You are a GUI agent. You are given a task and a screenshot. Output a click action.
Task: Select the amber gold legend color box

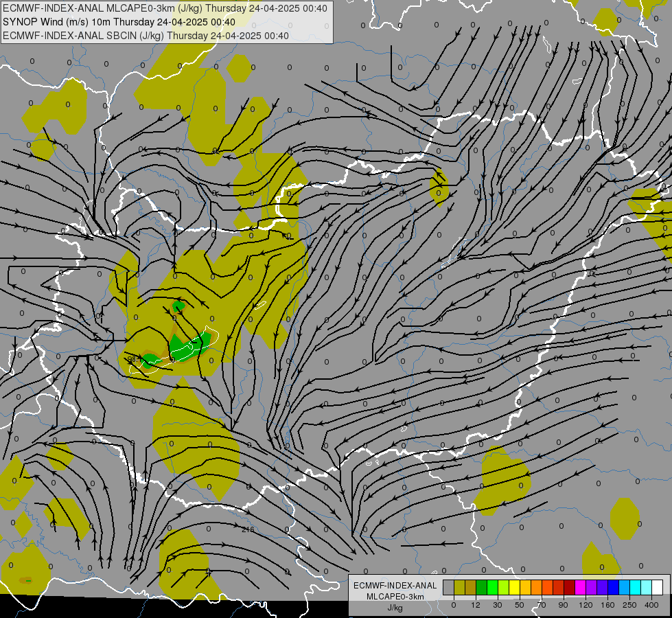coord(526,588)
